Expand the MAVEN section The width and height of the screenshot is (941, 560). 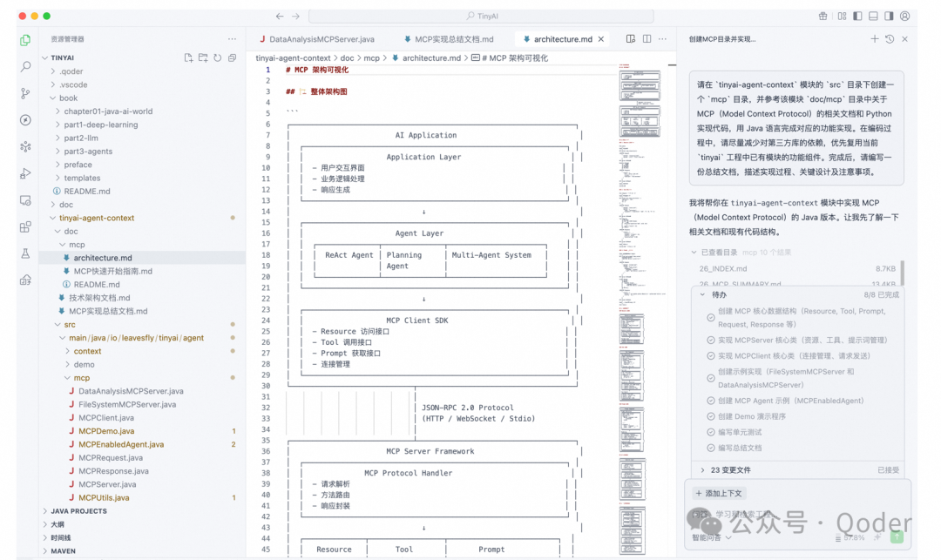(x=63, y=550)
